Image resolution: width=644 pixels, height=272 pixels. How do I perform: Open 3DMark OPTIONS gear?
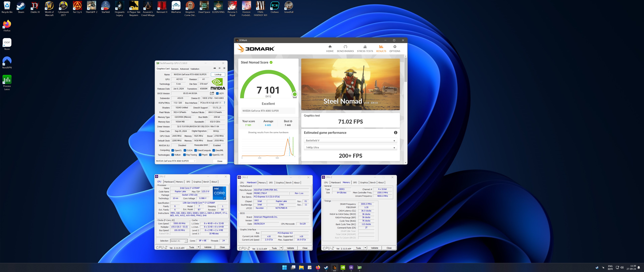(395, 49)
